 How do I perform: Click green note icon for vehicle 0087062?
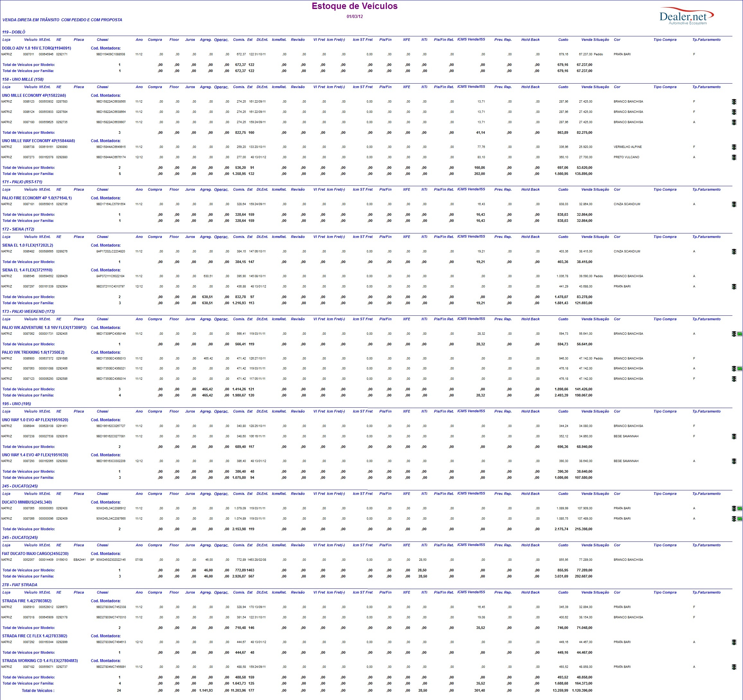740,334
